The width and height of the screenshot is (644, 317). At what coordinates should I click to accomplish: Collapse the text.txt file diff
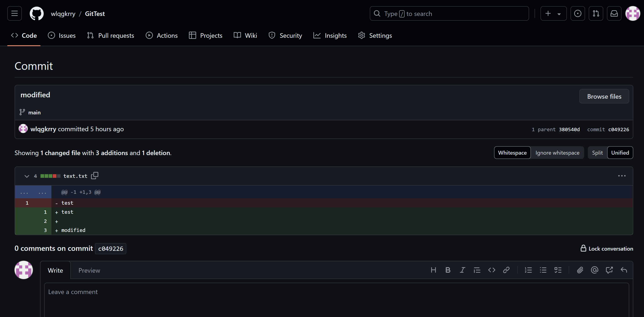click(27, 176)
